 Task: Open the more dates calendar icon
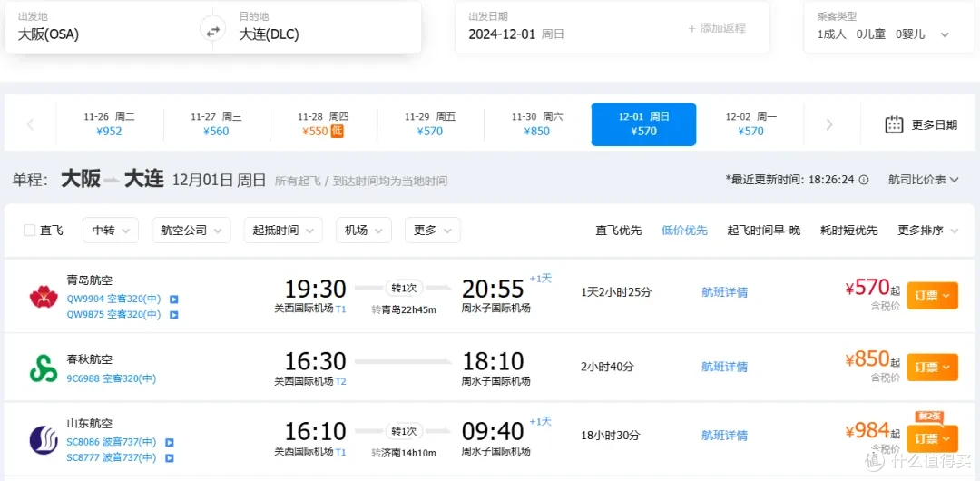click(x=895, y=123)
